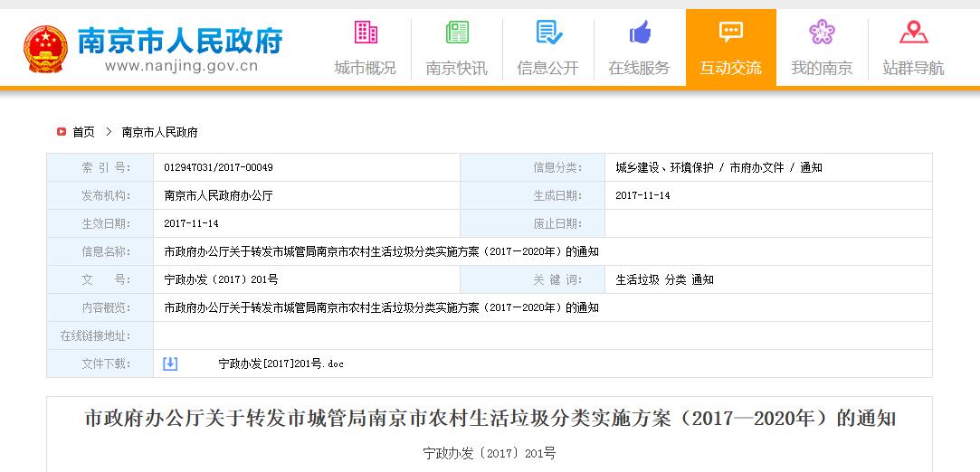The width and height of the screenshot is (980, 472).
Task: Click the file download arrow icon
Action: click(x=170, y=363)
